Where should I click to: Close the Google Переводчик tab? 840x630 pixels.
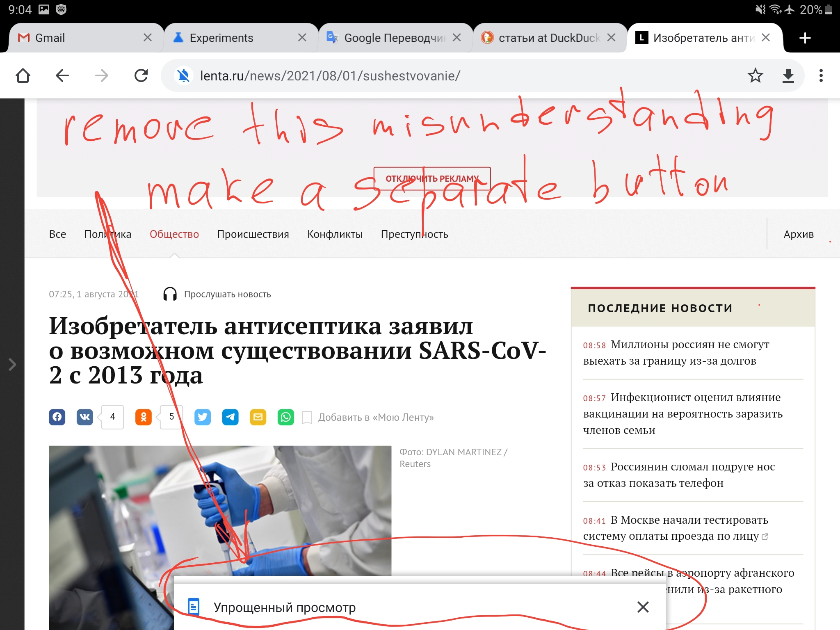point(457,38)
